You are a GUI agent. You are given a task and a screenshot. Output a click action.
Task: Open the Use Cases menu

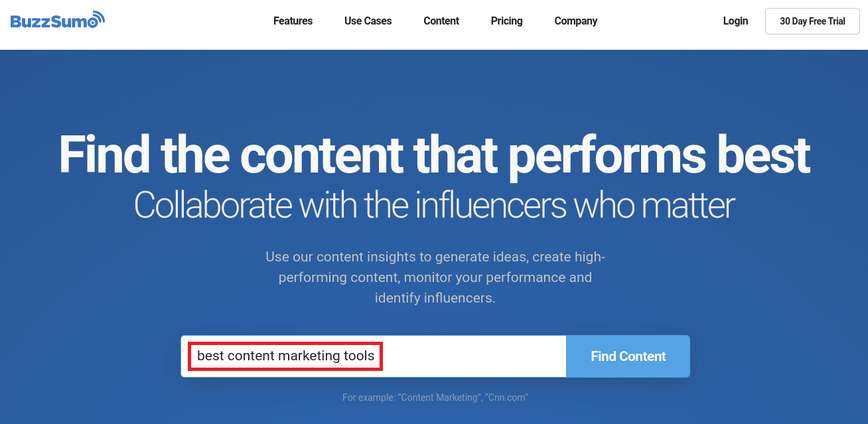click(368, 21)
